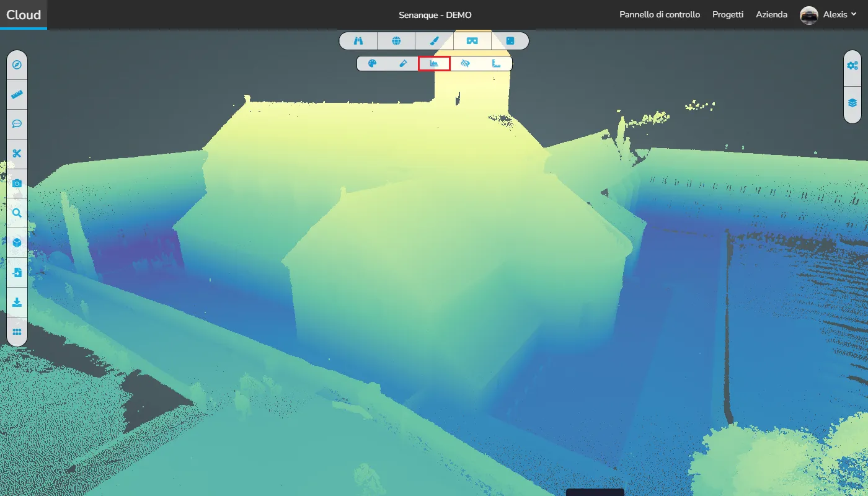868x496 pixels.
Task: Click the globe icon
Action: pos(396,41)
